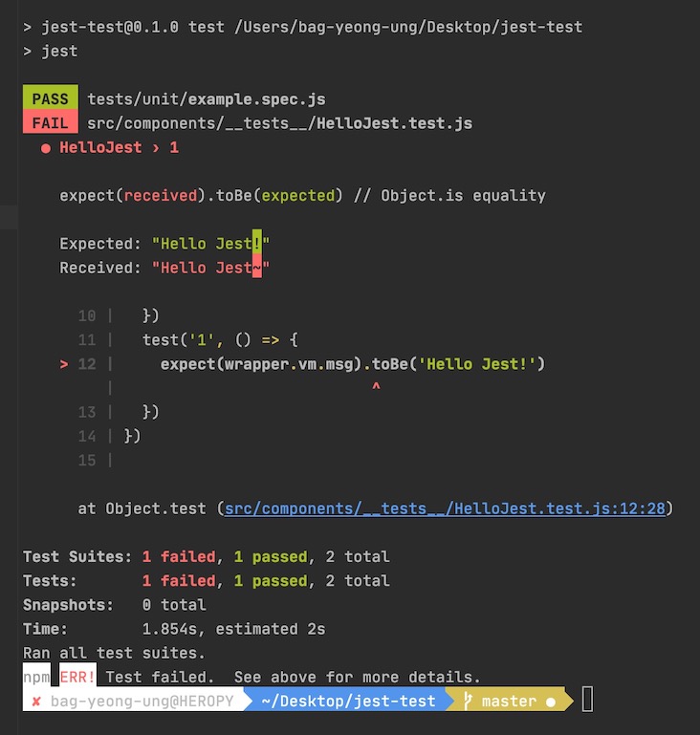The image size is (700, 735).
Task: Click the tests/unit/example.spec.js path
Action: point(207,98)
